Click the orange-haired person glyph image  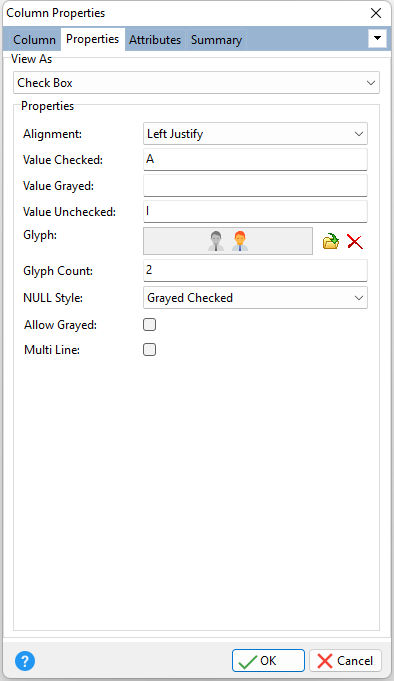pyautogui.click(x=239, y=241)
